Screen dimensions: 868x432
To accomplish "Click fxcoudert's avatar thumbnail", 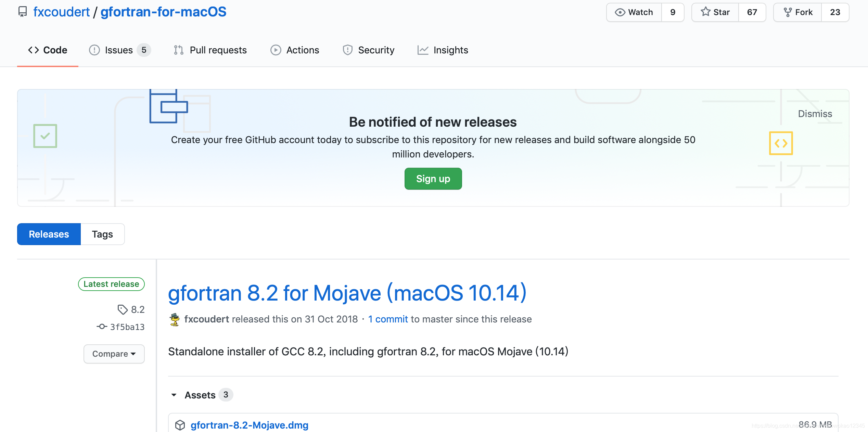I will (175, 319).
